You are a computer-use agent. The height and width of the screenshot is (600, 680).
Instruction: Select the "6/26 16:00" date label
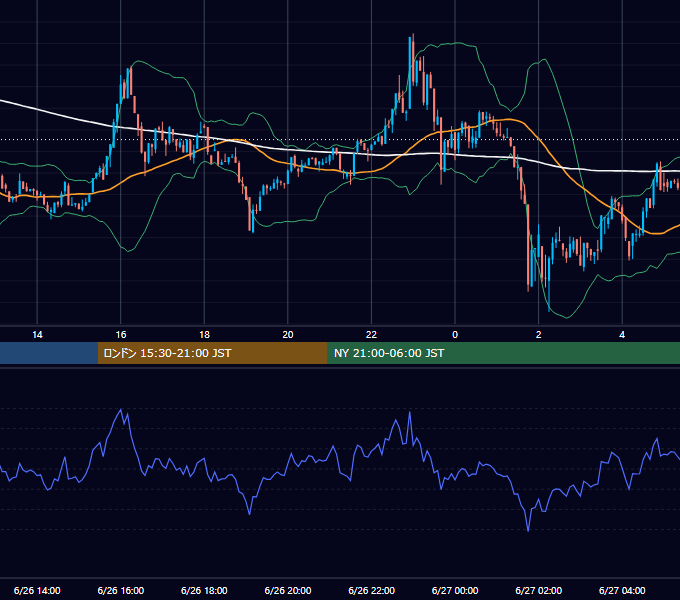[121, 590]
